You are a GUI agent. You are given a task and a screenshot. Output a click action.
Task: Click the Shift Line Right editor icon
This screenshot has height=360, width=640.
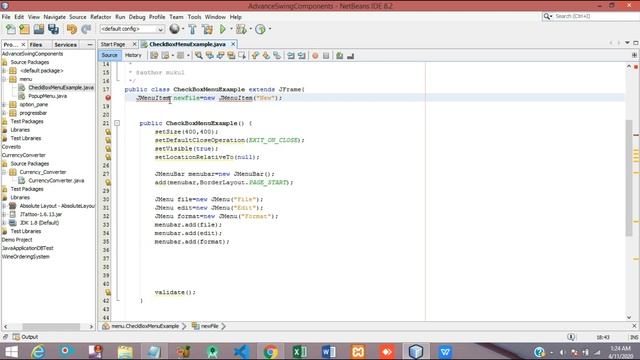point(302,56)
